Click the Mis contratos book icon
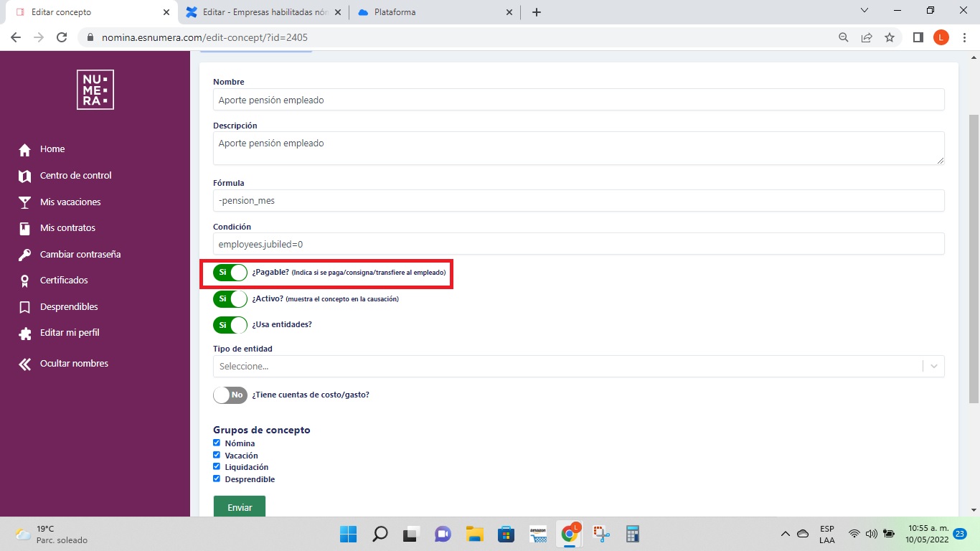Viewport: 980px width, 551px height. (x=25, y=229)
